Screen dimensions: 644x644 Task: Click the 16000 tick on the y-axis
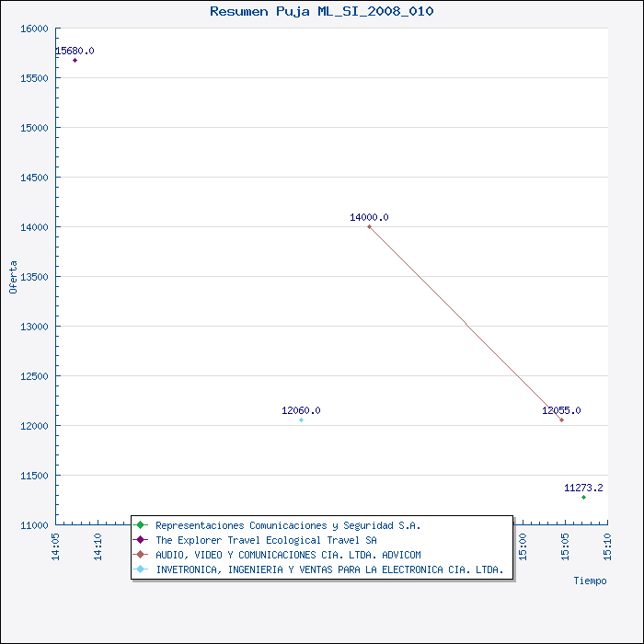33,29
